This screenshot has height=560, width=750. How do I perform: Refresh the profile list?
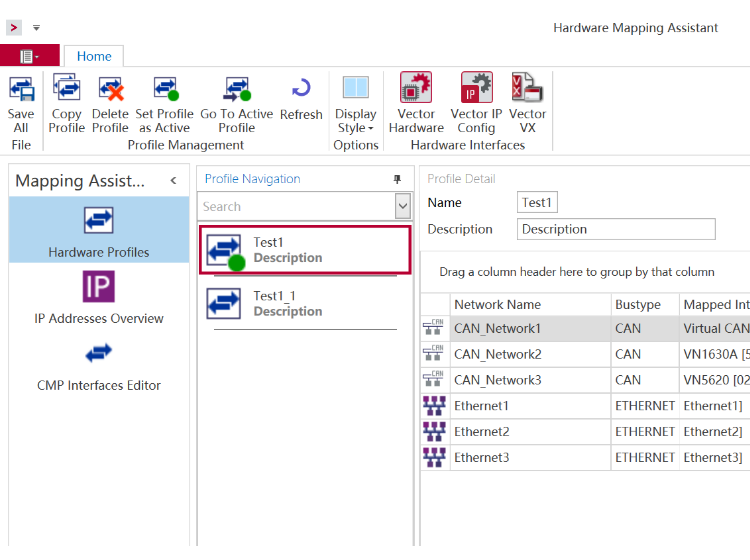point(301,99)
